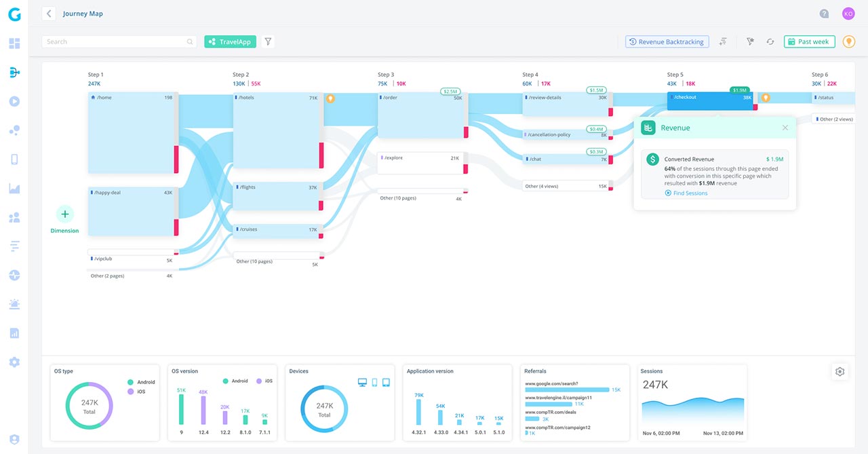The image size is (868, 454).
Task: Open widget settings gear beside Sessions card
Action: click(x=840, y=371)
